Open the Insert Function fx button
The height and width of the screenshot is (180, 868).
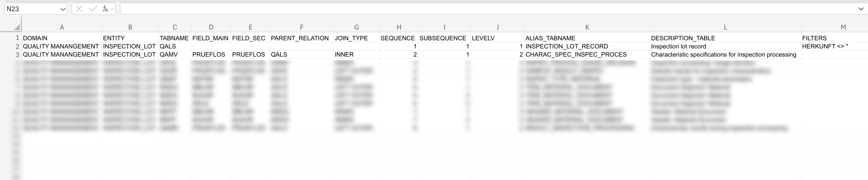(105, 9)
